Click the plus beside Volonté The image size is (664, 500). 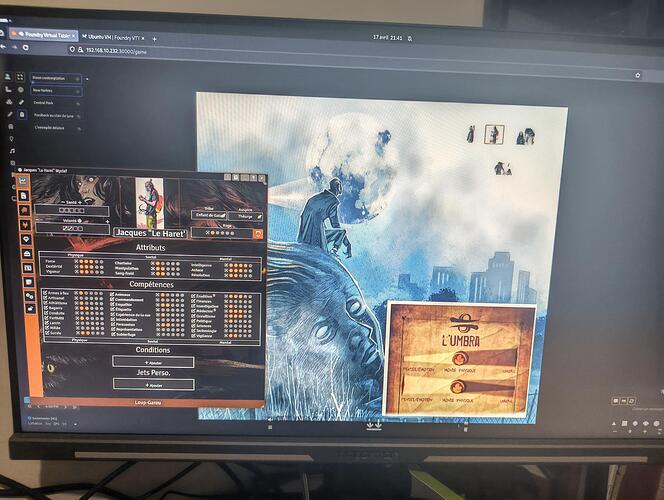tap(108, 221)
